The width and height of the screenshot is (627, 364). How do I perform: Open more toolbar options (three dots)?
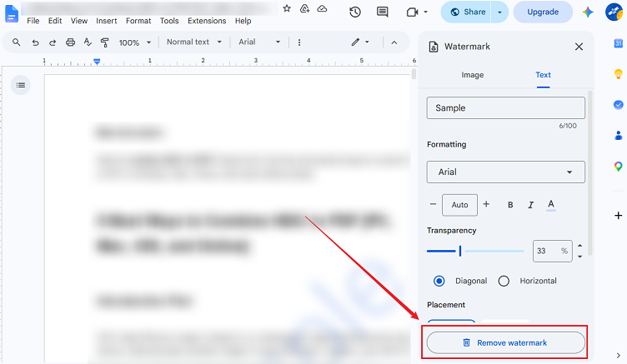[299, 42]
